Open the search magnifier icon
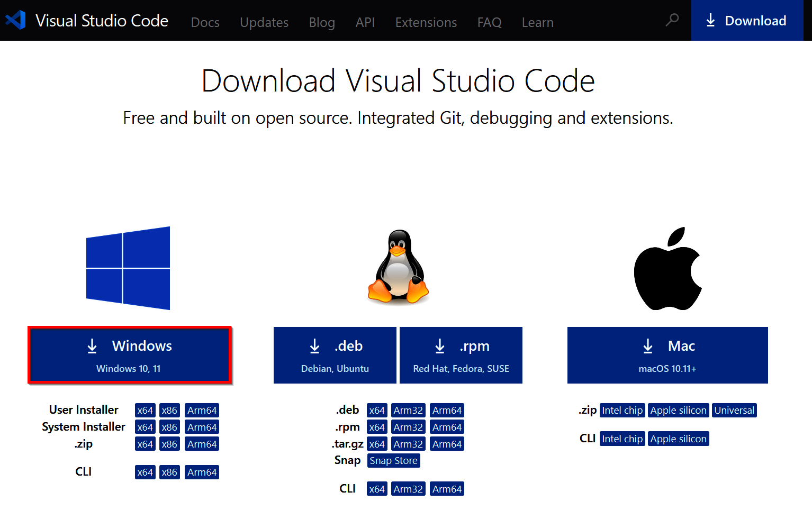812x510 pixels. pos(672,20)
